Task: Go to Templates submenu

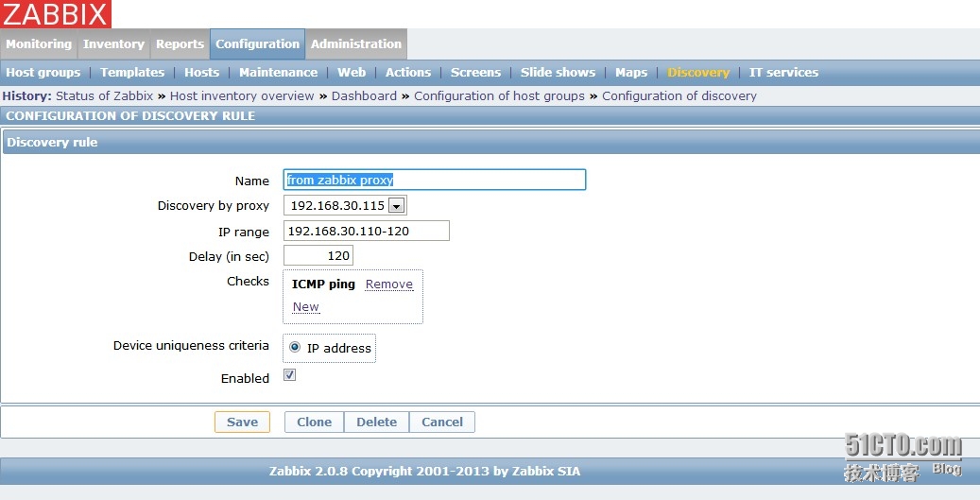Action: 132,73
